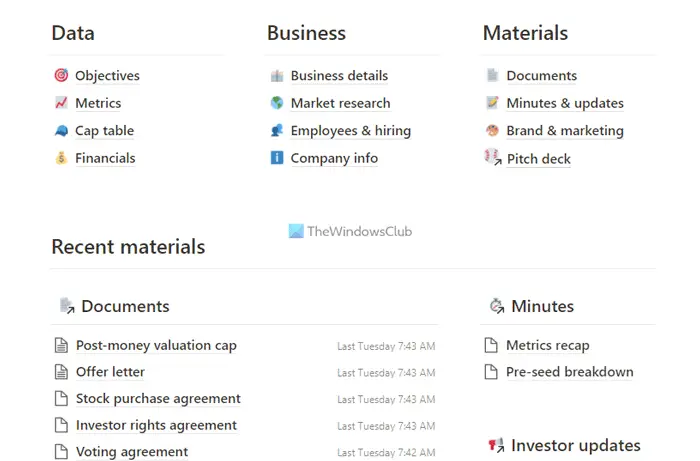Open the Metrics recap page
700x461 pixels.
pyautogui.click(x=547, y=345)
